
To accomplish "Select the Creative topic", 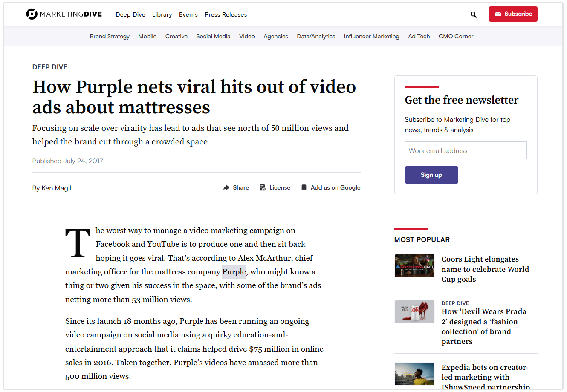I will 176,36.
